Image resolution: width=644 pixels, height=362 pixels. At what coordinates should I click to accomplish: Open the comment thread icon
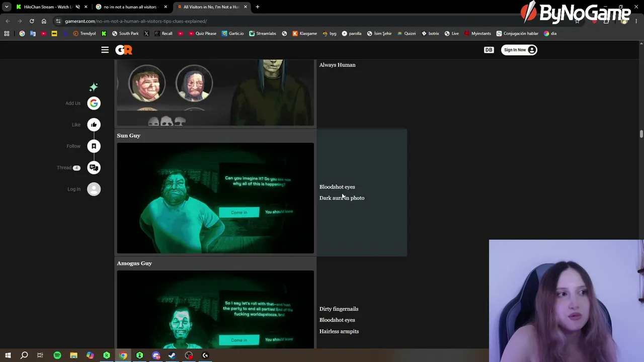click(x=94, y=167)
